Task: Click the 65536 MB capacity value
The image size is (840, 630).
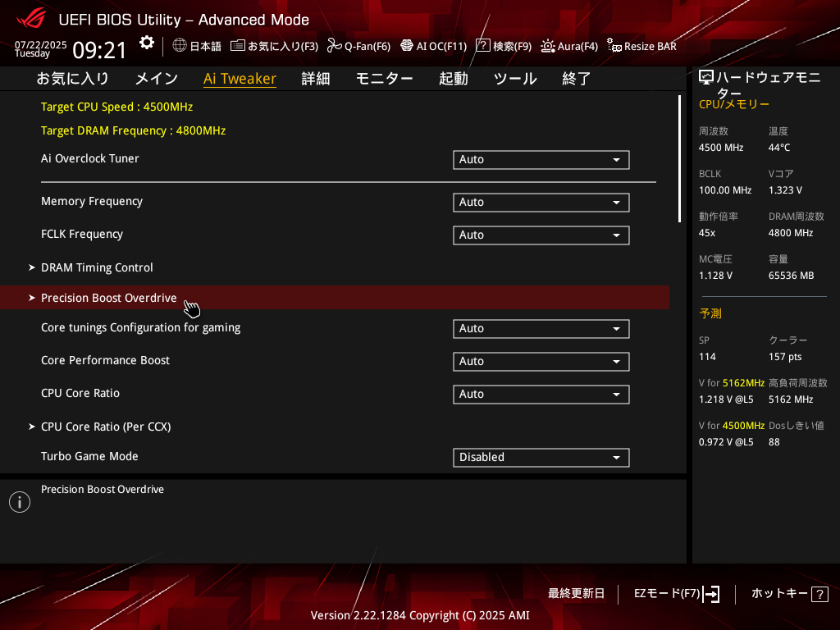Action: (x=792, y=276)
